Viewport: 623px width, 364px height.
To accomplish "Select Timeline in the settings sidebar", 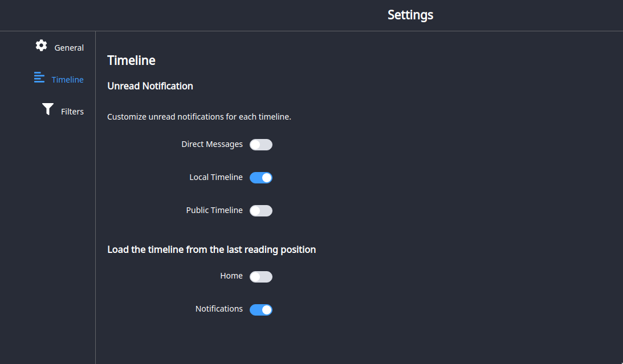I will coord(67,79).
